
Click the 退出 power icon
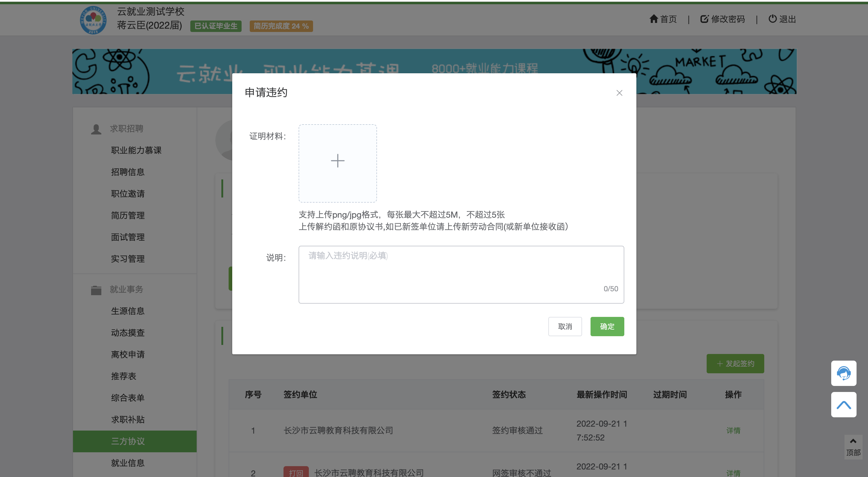[x=772, y=19]
